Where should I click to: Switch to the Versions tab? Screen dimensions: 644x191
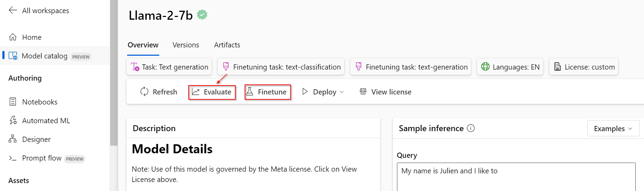pos(186,45)
